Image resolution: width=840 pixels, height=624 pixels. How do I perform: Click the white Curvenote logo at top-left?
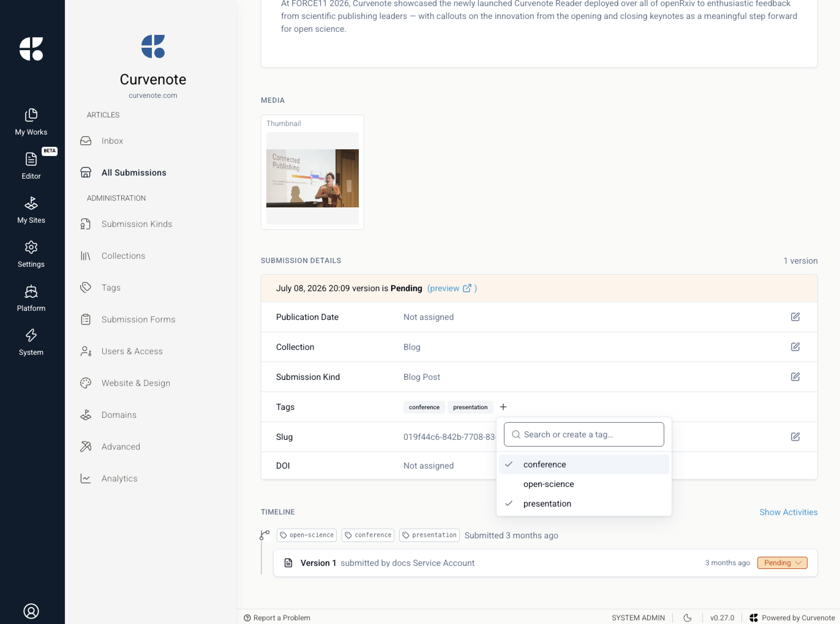point(31,49)
